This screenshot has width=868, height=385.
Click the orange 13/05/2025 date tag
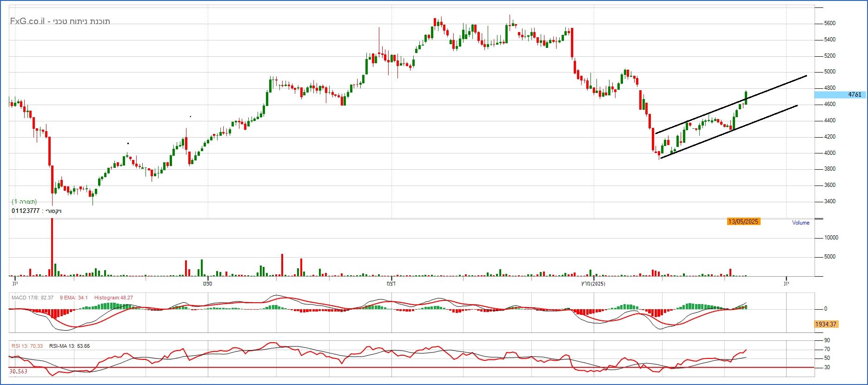tap(743, 222)
